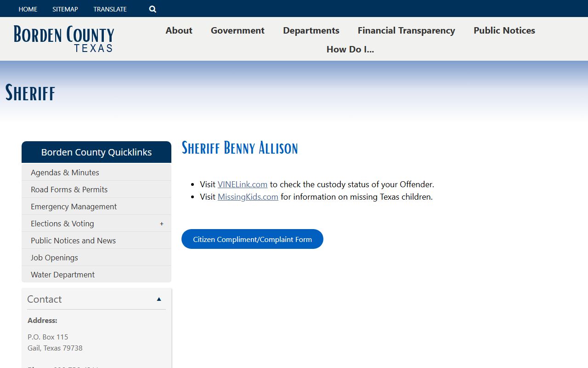Image resolution: width=588 pixels, height=368 pixels.
Task: Expand Elections & Voting plus sign
Action: point(162,224)
